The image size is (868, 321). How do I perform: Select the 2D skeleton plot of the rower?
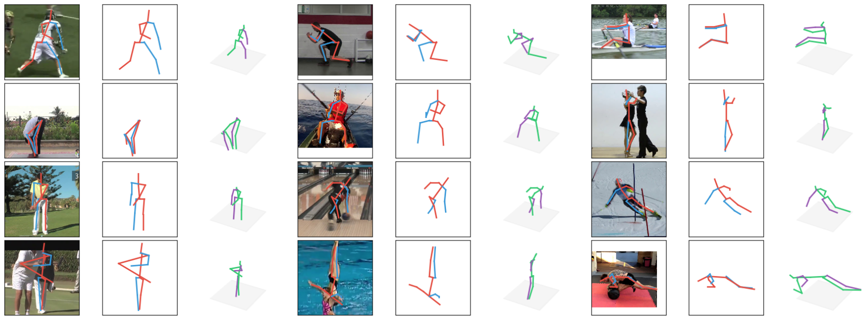click(726, 42)
